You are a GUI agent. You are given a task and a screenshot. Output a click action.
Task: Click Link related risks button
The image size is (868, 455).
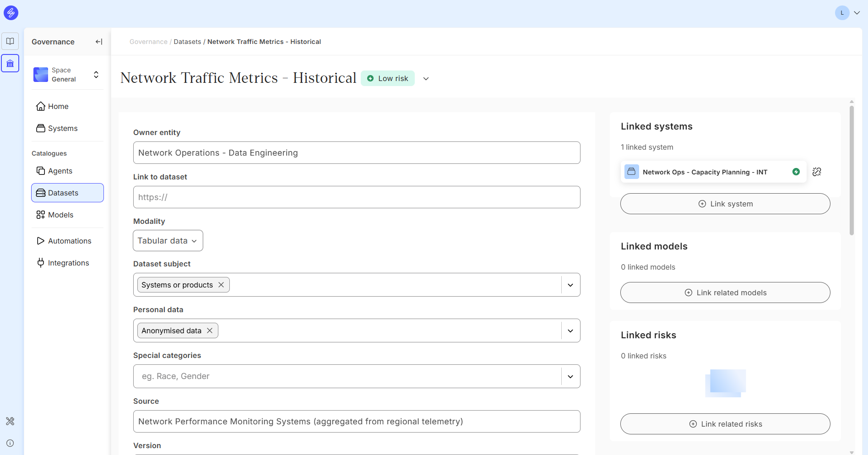[725, 424]
